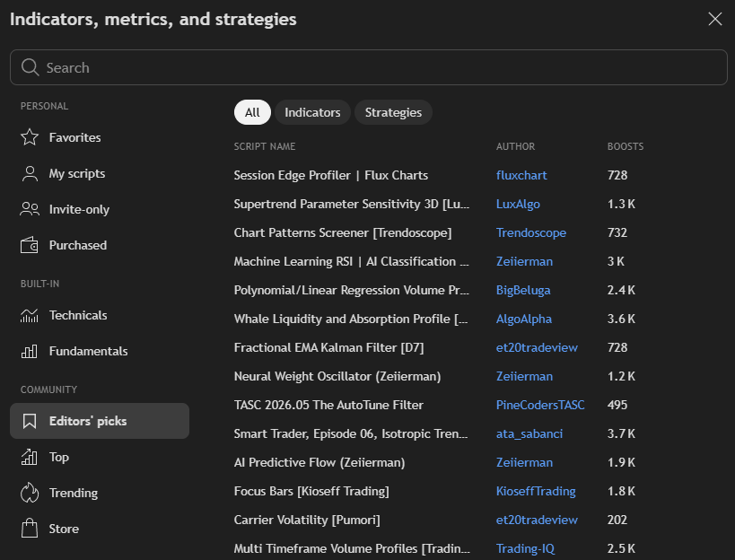
Task: Add Carrier Volatility [Pumori] script
Action: (x=307, y=521)
